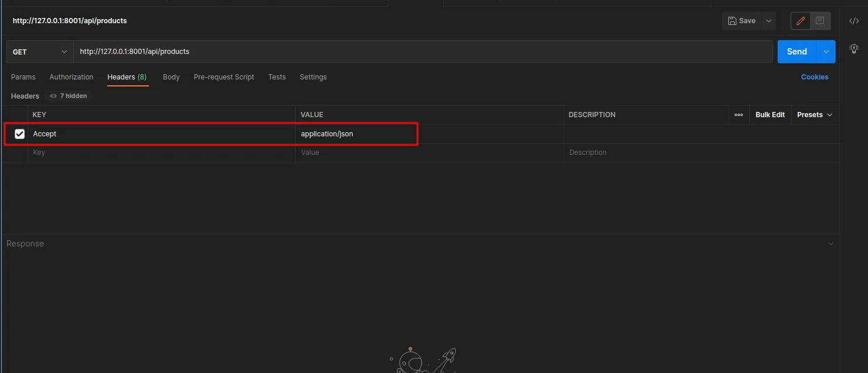This screenshot has height=373, width=868.
Task: Open the Pre-request Script tab
Action: [224, 77]
